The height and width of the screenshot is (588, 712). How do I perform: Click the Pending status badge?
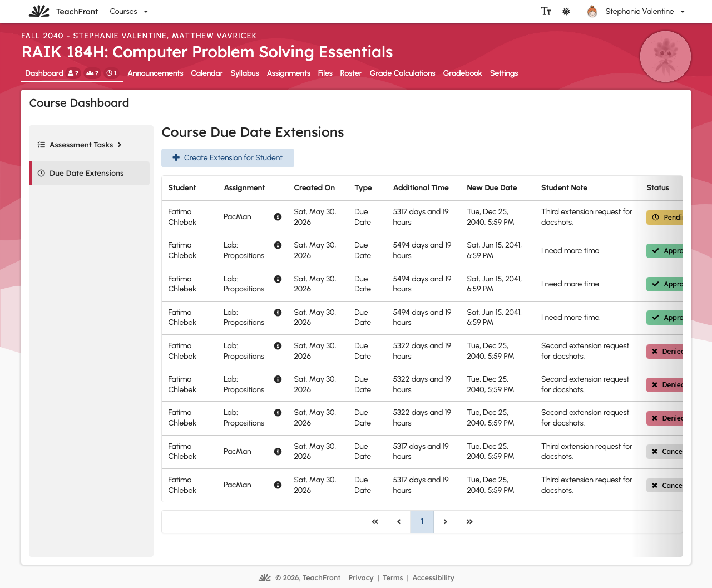point(665,217)
